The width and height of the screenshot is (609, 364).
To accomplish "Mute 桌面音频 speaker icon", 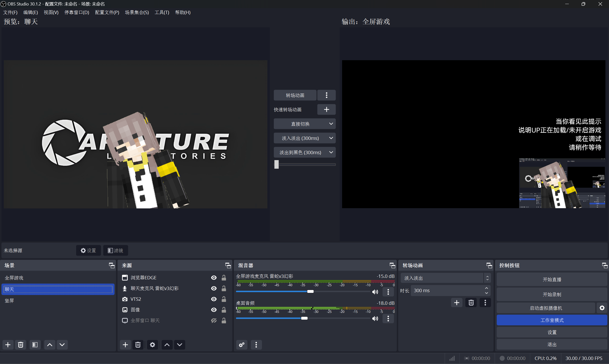I will pyautogui.click(x=375, y=318).
